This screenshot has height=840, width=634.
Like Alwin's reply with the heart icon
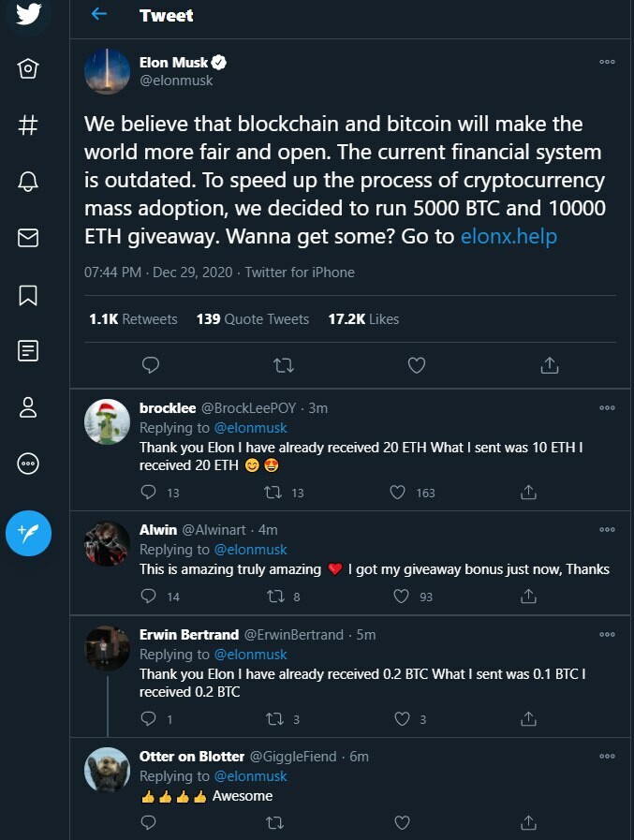coord(401,596)
